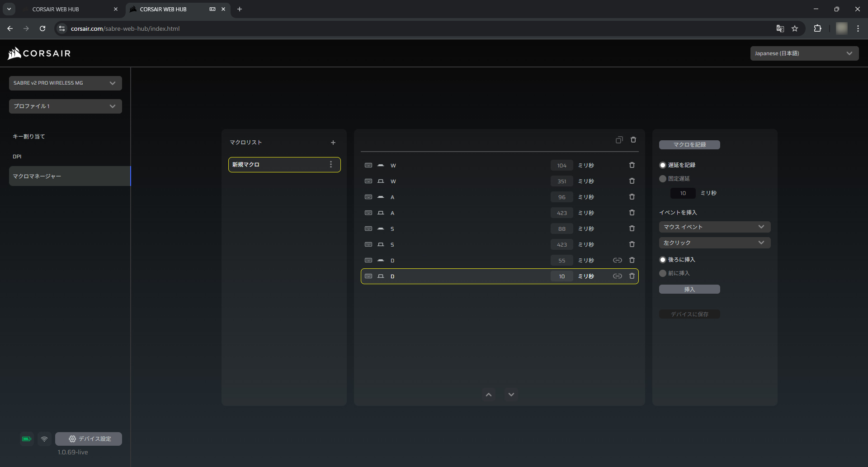This screenshot has width=868, height=467.
Task: Click the link icon on the D 55 row
Action: tap(617, 260)
